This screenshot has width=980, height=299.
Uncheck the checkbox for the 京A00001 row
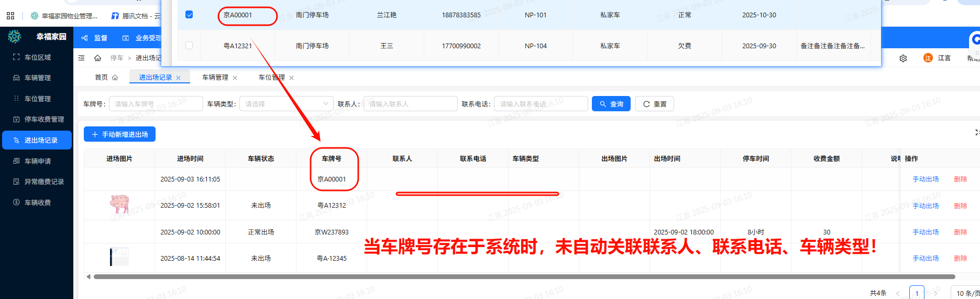(189, 15)
